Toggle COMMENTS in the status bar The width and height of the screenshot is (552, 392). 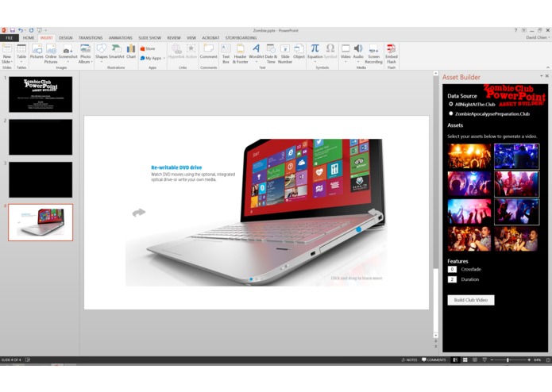pyautogui.click(x=434, y=359)
